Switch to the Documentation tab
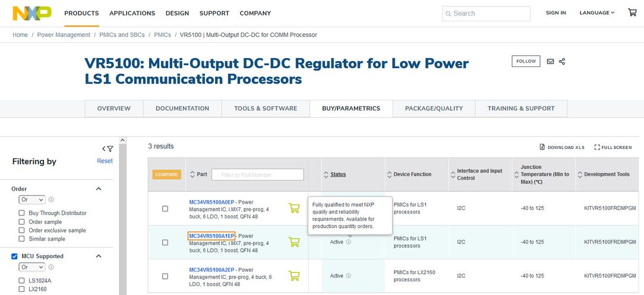 182,109
